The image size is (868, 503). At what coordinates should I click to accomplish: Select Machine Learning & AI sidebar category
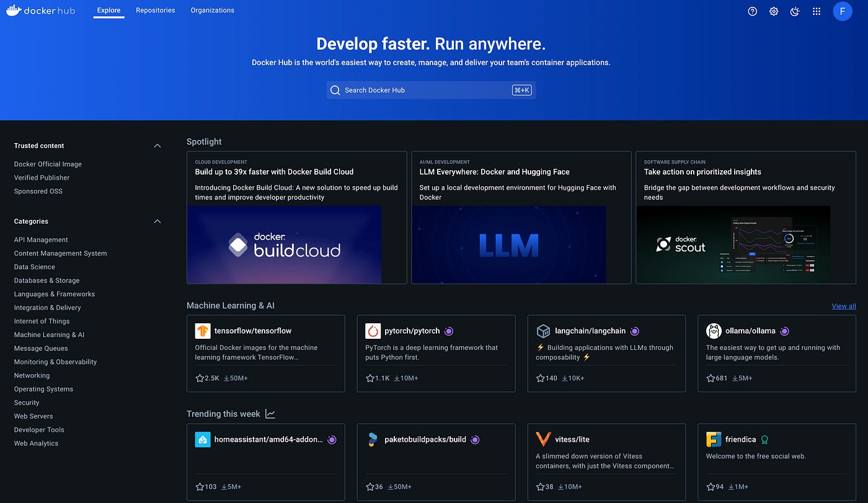click(49, 335)
